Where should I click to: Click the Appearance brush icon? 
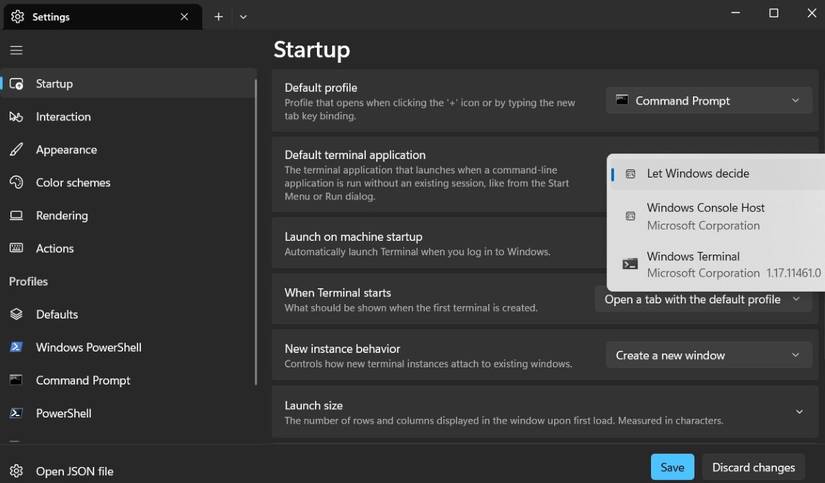coord(16,150)
